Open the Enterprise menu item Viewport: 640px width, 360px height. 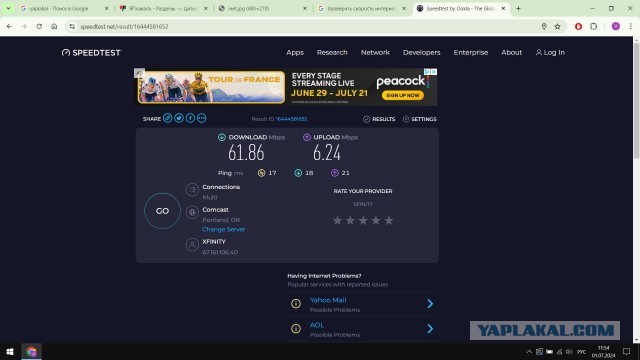point(471,53)
